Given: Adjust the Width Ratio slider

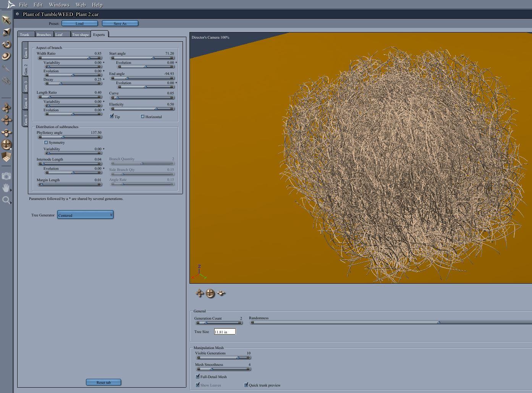Looking at the screenshot, I should (70, 58).
